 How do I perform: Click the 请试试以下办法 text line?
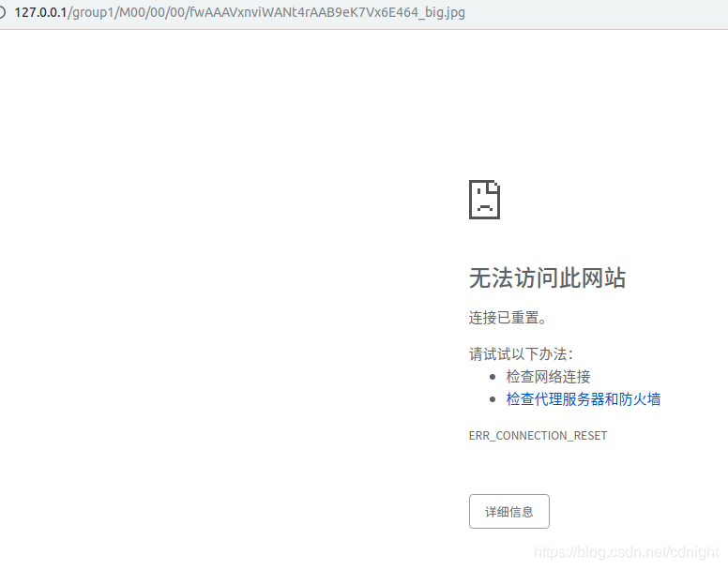521,354
